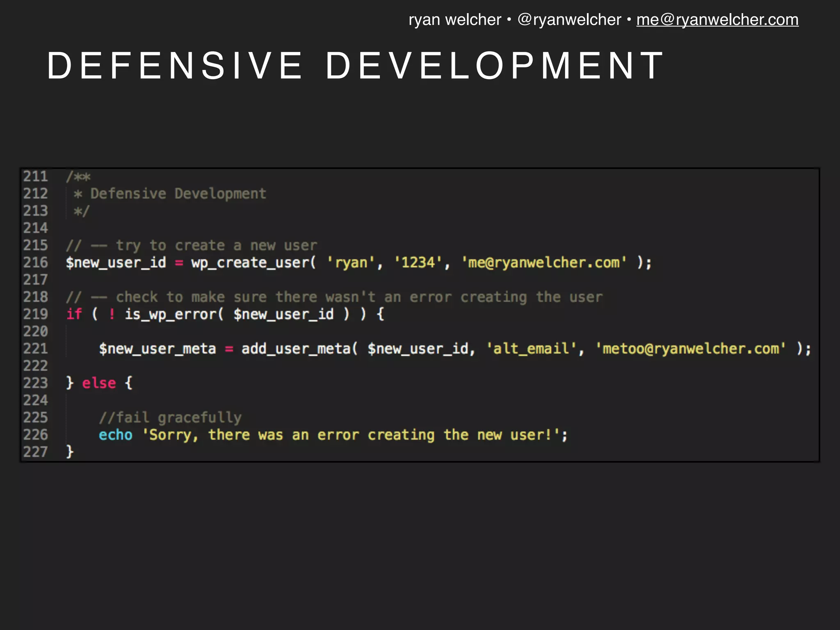Click the 'alt_email' string argument

point(532,349)
